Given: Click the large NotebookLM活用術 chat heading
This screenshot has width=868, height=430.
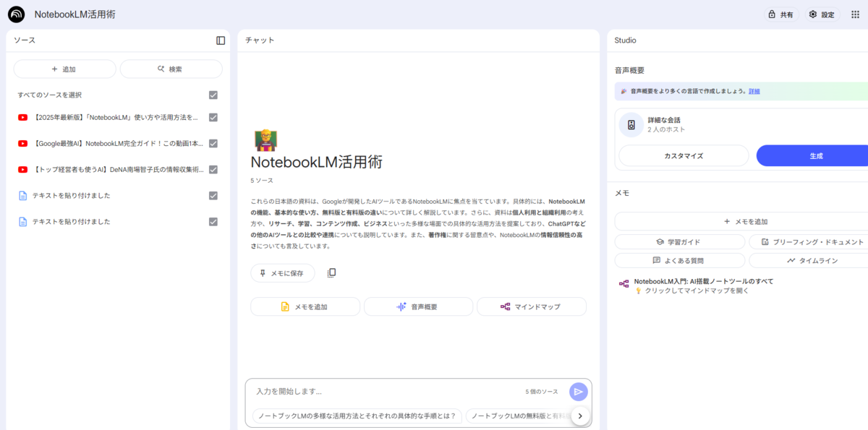Looking at the screenshot, I should click(317, 162).
